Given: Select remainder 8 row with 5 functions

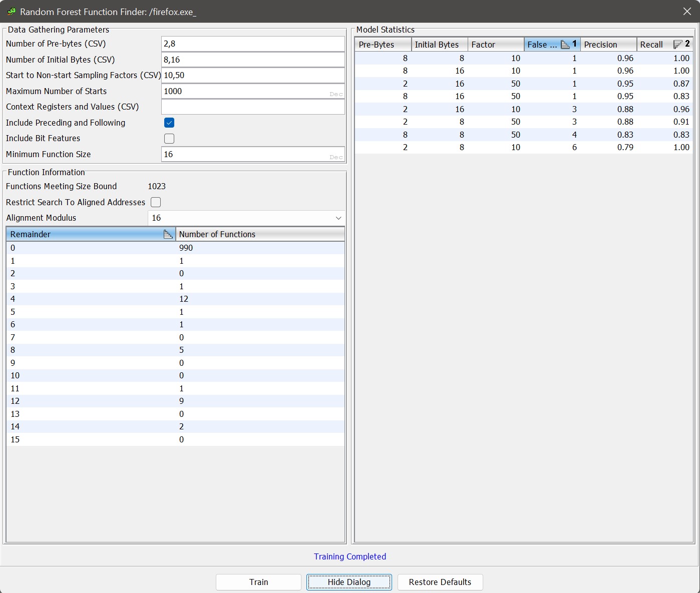Looking at the screenshot, I should point(175,350).
